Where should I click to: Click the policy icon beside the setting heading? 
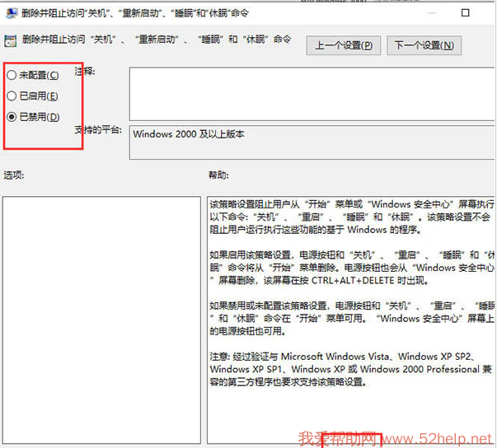(x=11, y=40)
